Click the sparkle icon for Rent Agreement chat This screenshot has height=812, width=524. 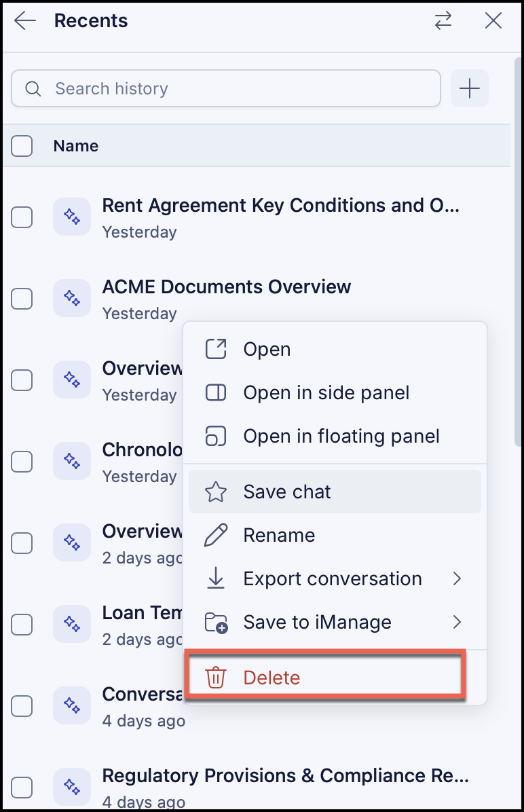point(72,217)
